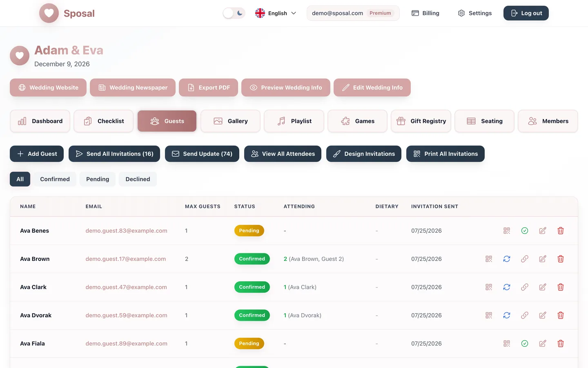
Task: Log out of the account
Action: point(526,13)
